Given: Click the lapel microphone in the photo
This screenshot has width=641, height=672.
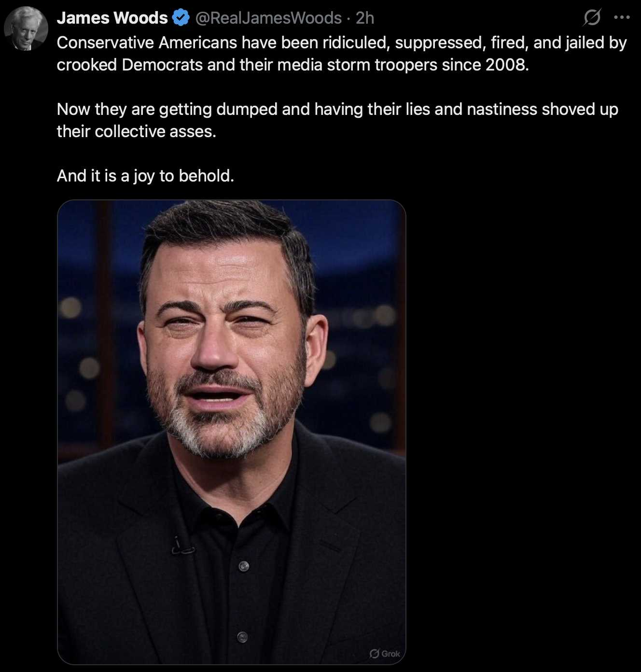Looking at the screenshot, I should [182, 546].
